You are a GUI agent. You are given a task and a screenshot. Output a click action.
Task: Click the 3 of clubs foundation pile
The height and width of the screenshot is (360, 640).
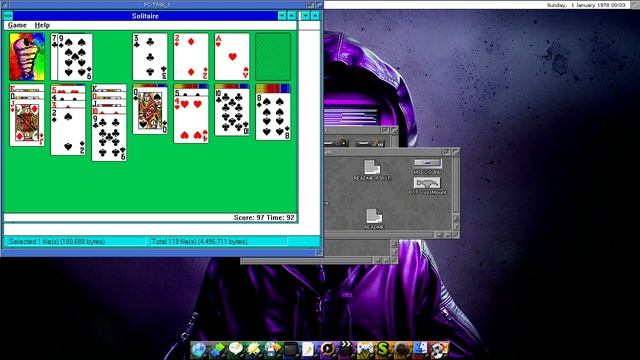[x=150, y=57]
